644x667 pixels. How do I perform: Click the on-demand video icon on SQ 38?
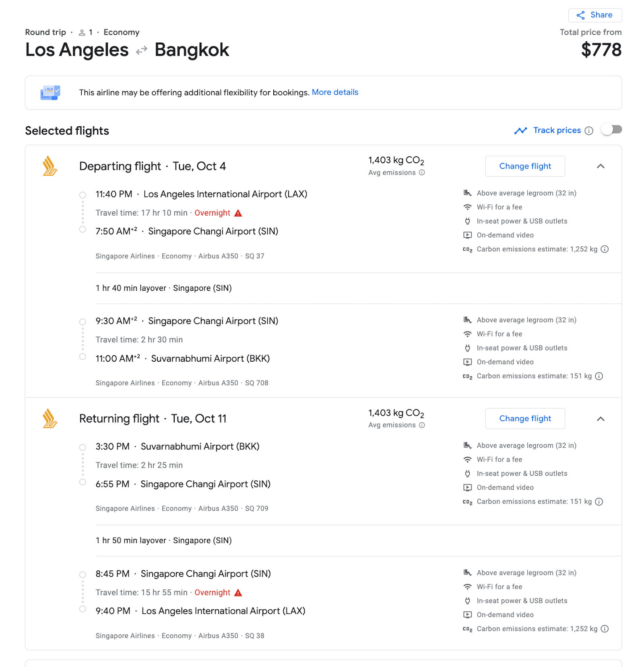coord(467,615)
